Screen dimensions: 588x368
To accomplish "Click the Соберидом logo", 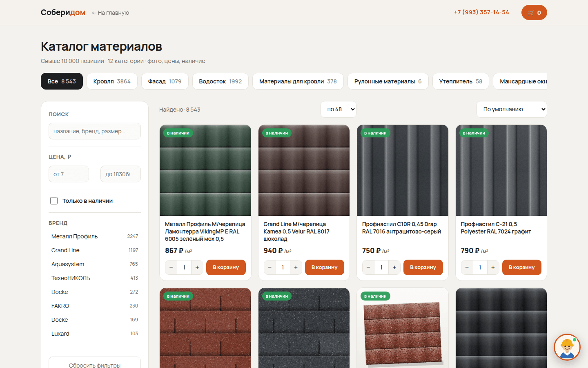I will coord(63,13).
